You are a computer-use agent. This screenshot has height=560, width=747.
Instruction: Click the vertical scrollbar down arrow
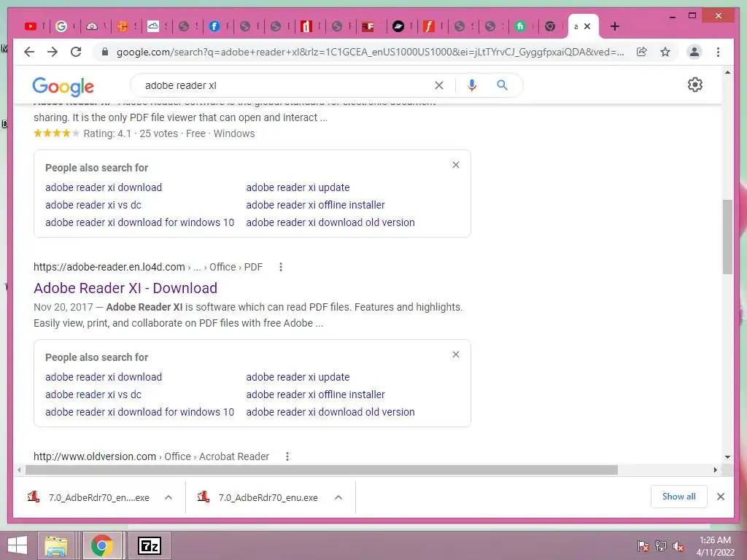pos(727,457)
